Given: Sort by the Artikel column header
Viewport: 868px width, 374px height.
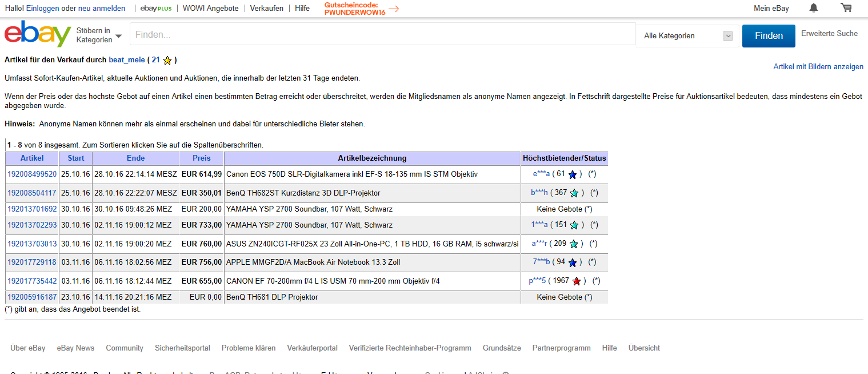Looking at the screenshot, I should coord(32,158).
